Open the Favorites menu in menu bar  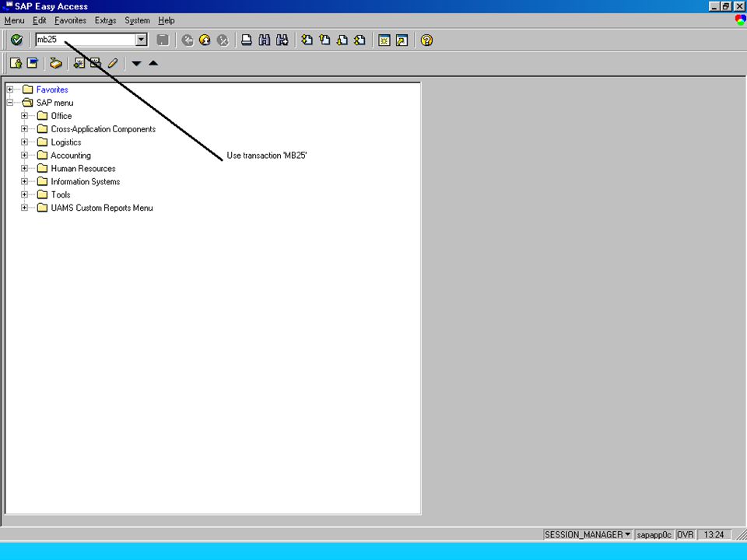click(x=71, y=20)
